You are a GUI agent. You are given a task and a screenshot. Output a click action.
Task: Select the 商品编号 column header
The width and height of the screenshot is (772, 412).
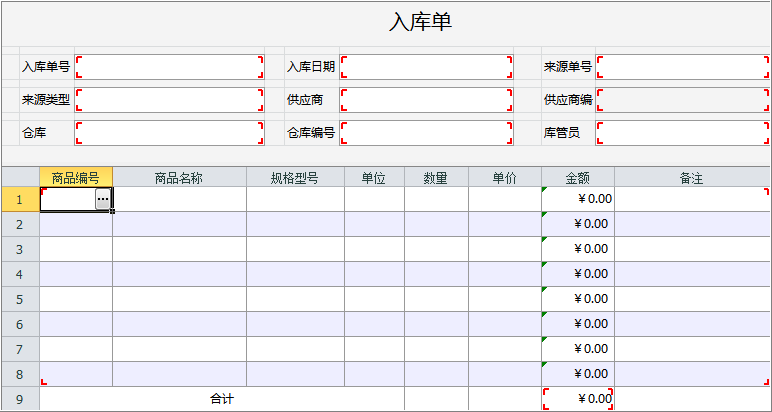point(76,177)
